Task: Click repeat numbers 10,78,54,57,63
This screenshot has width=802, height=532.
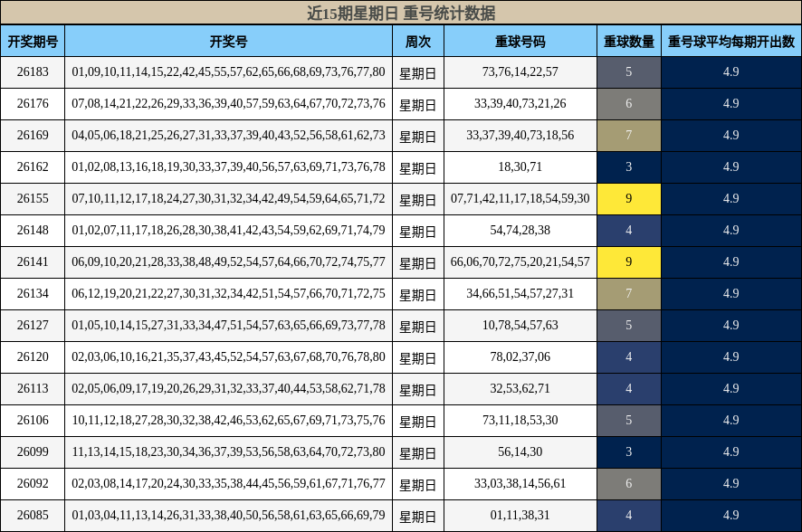Action: point(520,326)
